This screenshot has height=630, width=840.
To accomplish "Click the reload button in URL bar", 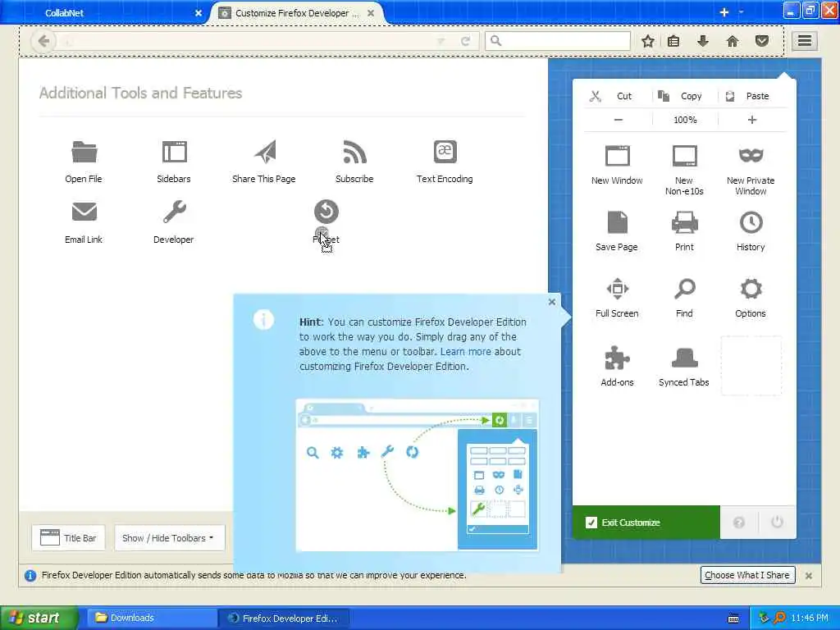I will [466, 41].
